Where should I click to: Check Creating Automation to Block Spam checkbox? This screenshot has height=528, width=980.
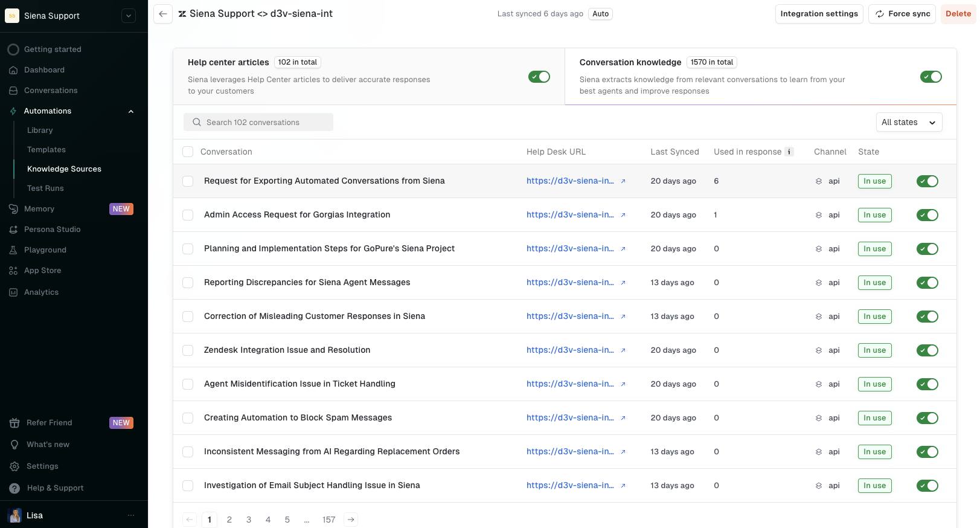pyautogui.click(x=188, y=418)
